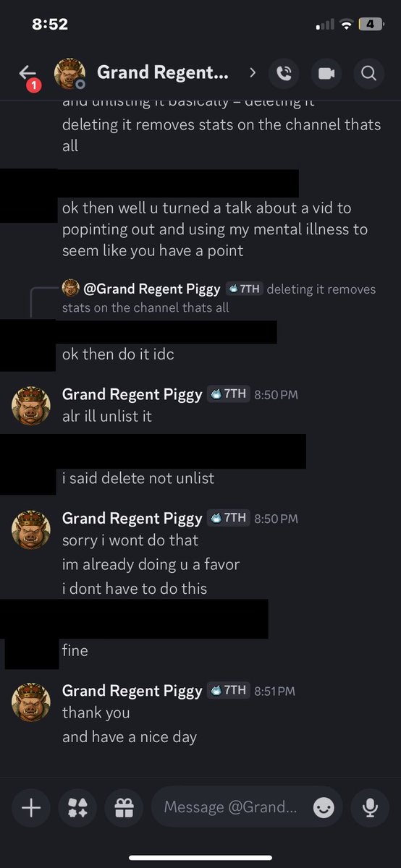Open the gift icon
Image resolution: width=401 pixels, height=868 pixels.
[x=124, y=807]
